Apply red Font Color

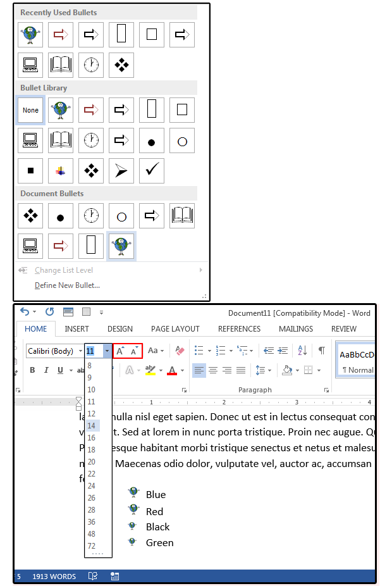click(x=172, y=370)
